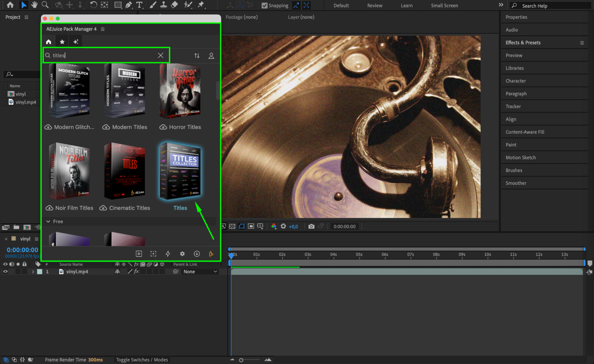Viewport: 594px width, 364px height.
Task: Click the timeline zoom slider handle
Action: click(x=241, y=360)
